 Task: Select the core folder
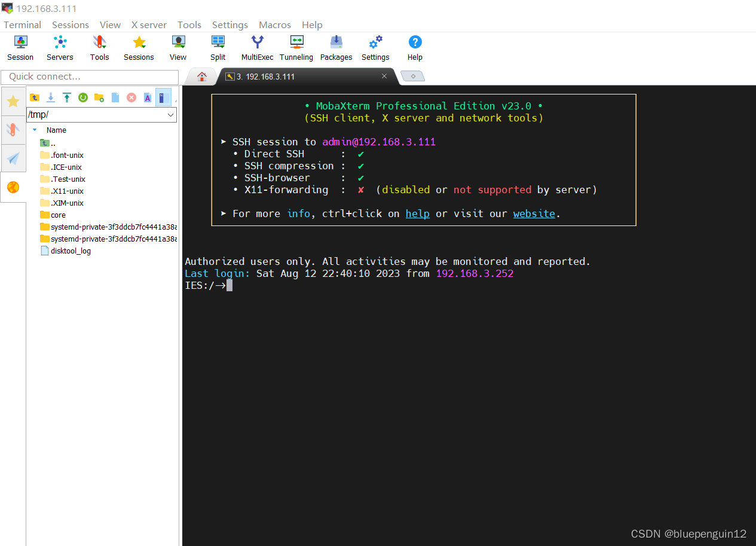53,215
